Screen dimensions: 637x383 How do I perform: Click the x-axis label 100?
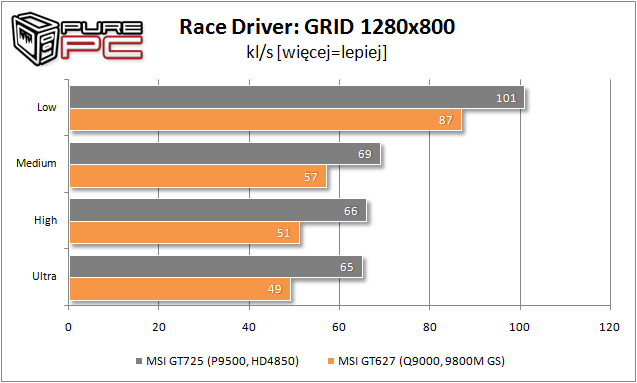[520, 327]
